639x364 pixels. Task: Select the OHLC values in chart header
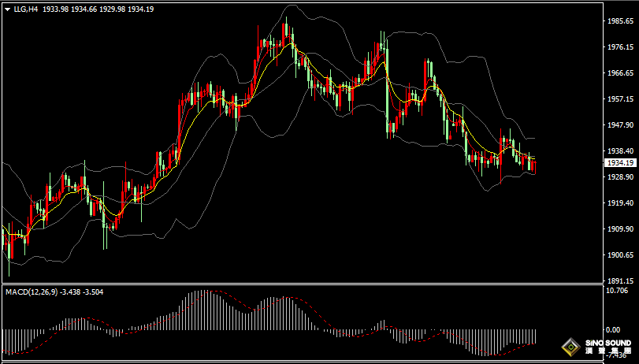[x=98, y=8]
